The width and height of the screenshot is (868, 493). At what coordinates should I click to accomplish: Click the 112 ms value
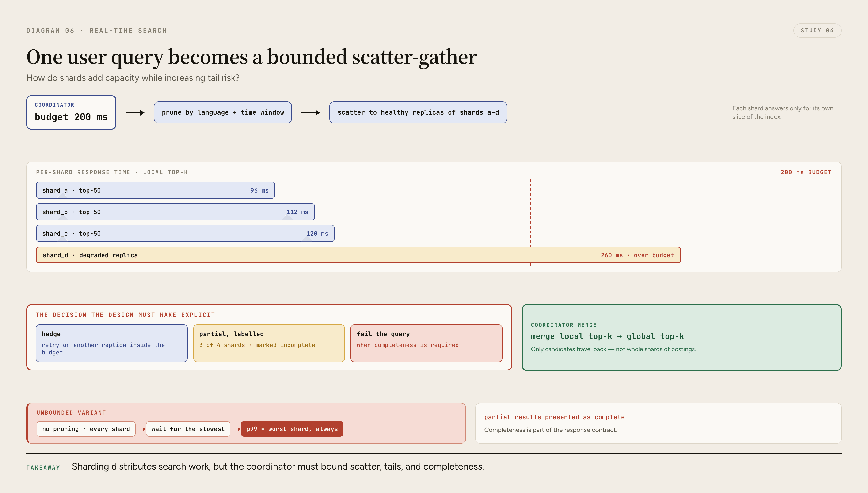pos(297,212)
